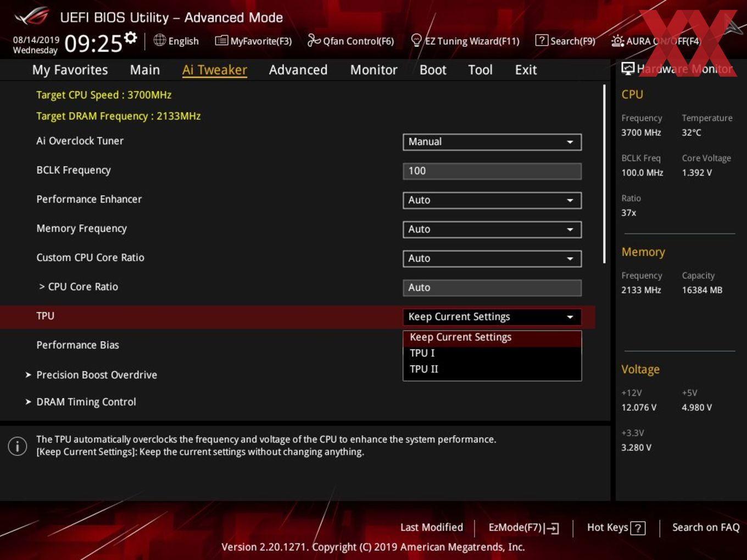Screen dimensions: 747x560
Task: Click the globe language icon
Action: click(160, 40)
